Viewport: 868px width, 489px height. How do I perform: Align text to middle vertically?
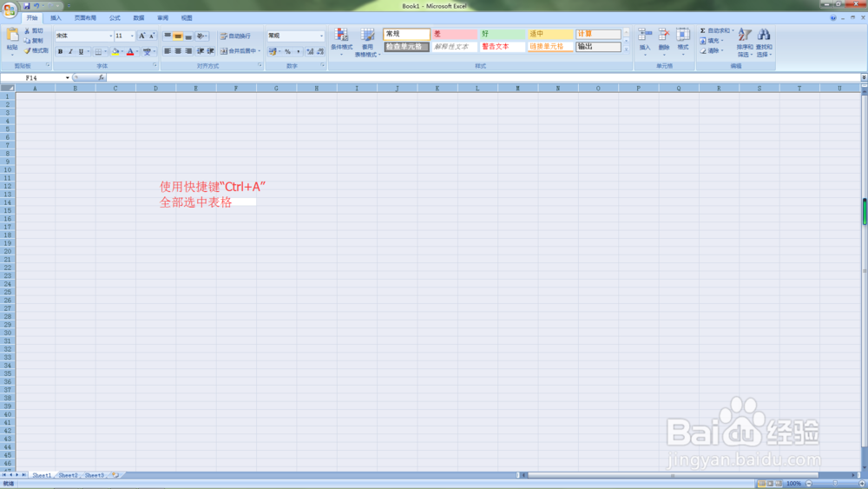click(178, 36)
